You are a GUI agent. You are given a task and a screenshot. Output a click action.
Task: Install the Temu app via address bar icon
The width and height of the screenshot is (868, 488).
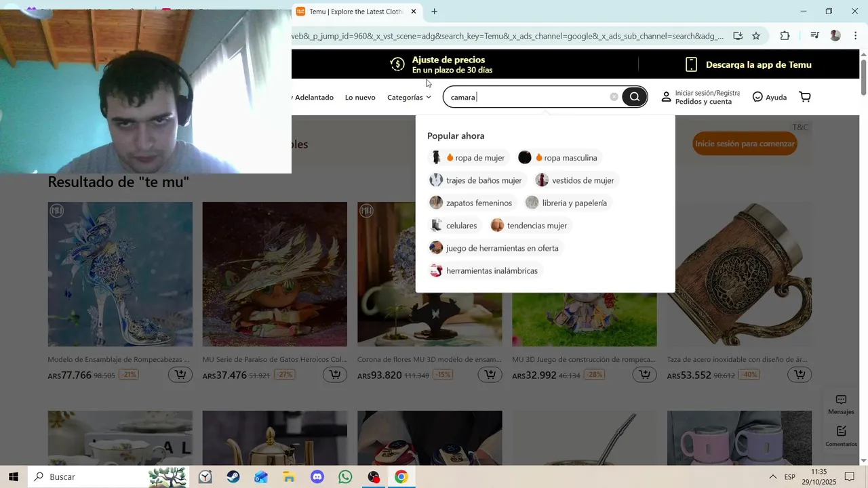[738, 36]
